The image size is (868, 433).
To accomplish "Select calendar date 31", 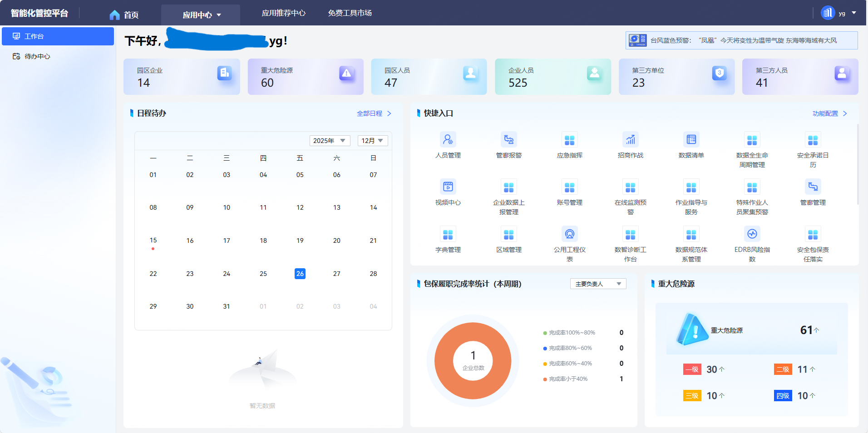I will point(227,306).
